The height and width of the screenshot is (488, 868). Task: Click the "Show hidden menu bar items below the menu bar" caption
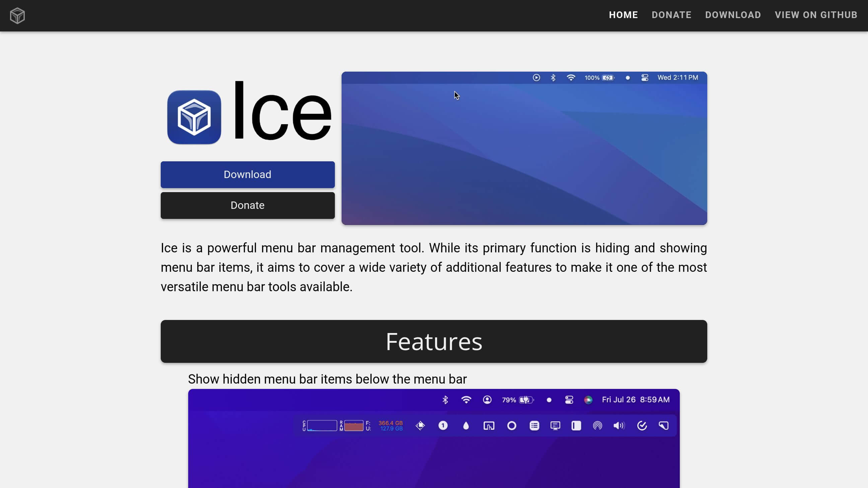pyautogui.click(x=327, y=379)
